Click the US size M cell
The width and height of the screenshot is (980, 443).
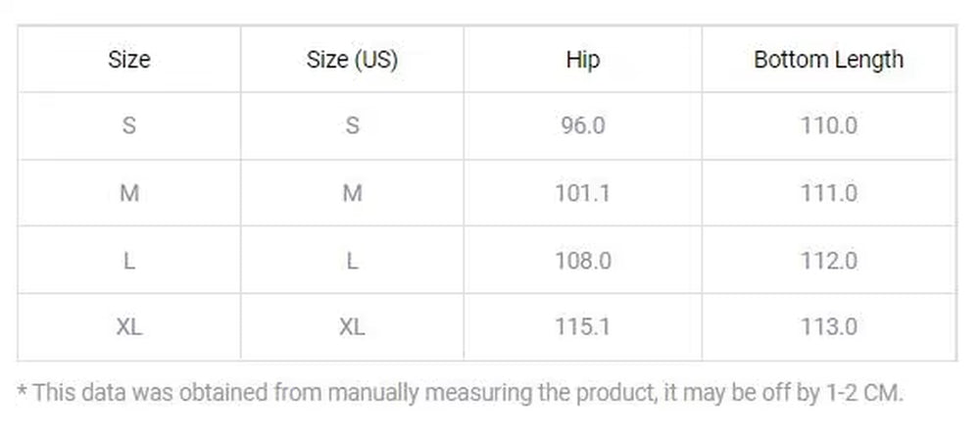point(352,193)
